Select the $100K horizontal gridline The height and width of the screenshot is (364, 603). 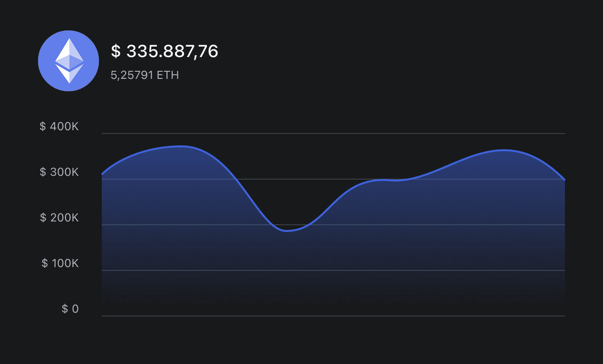click(x=333, y=270)
